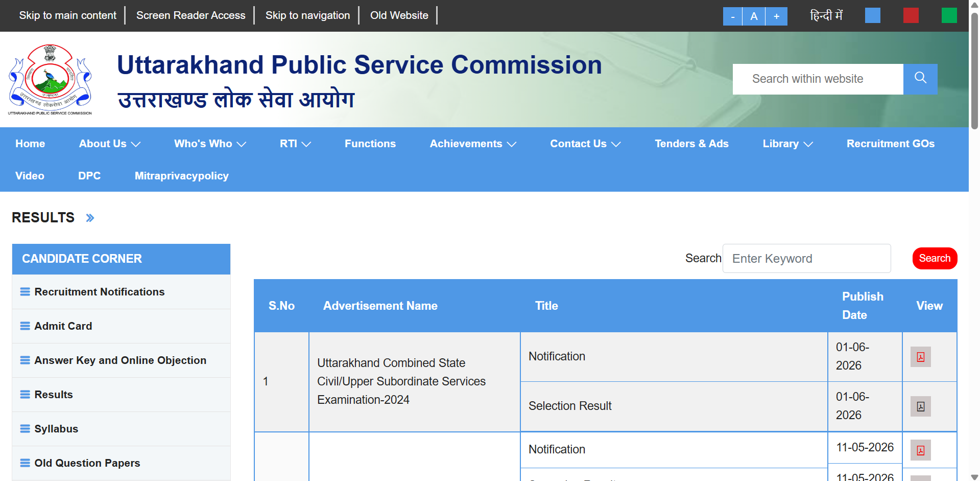Open Tenders & Ads menu item
This screenshot has width=980, height=481.
(691, 144)
